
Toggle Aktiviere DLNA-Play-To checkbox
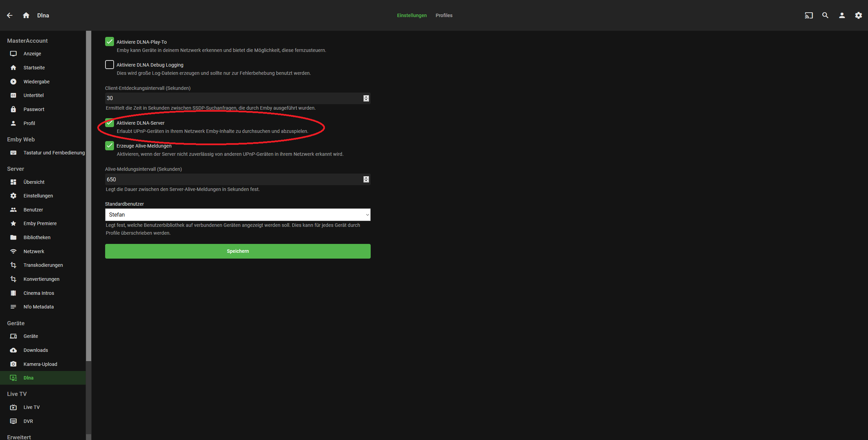tap(110, 42)
